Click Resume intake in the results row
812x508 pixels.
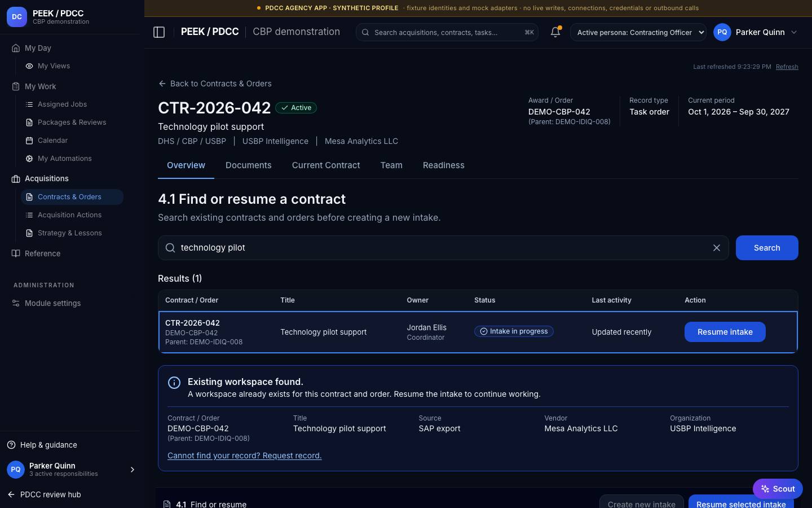[725, 332]
